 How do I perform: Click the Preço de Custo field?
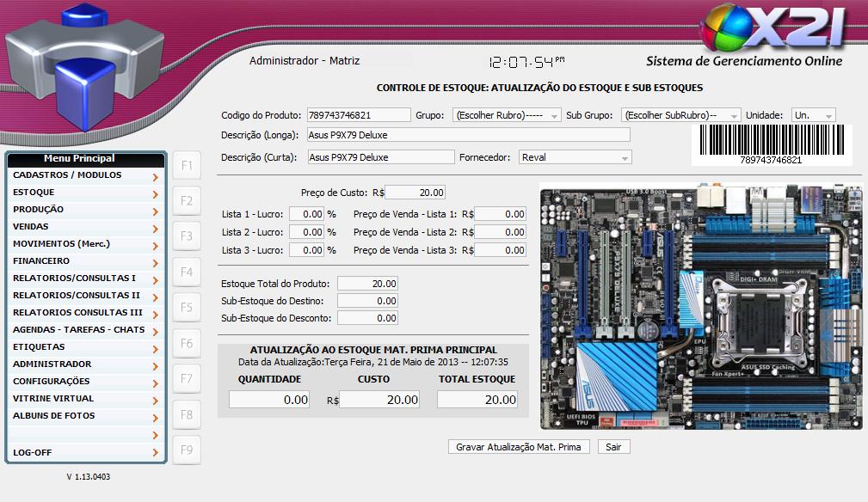pos(416,193)
